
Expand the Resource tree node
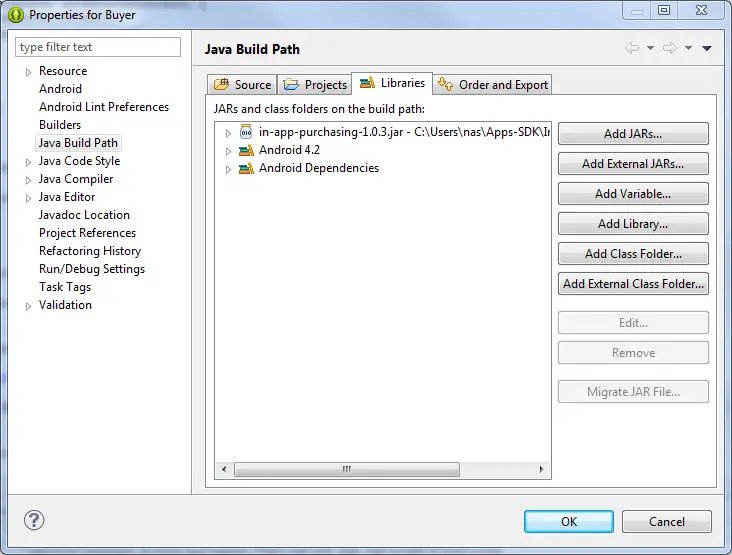click(28, 72)
